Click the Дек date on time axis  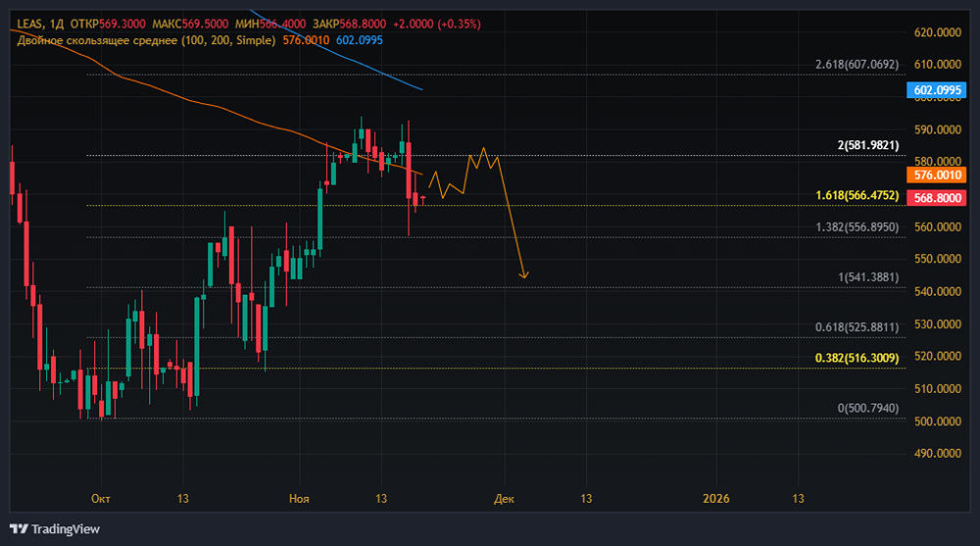(x=504, y=499)
